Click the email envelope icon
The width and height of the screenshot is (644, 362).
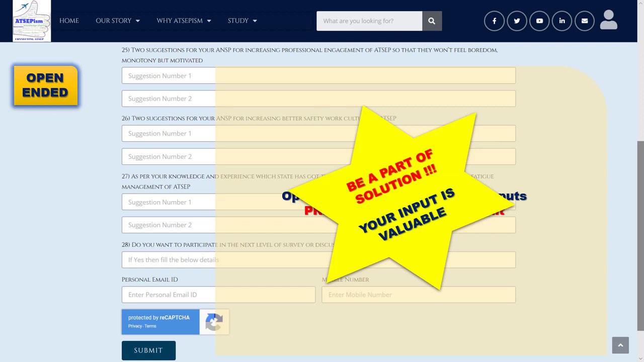point(585,21)
